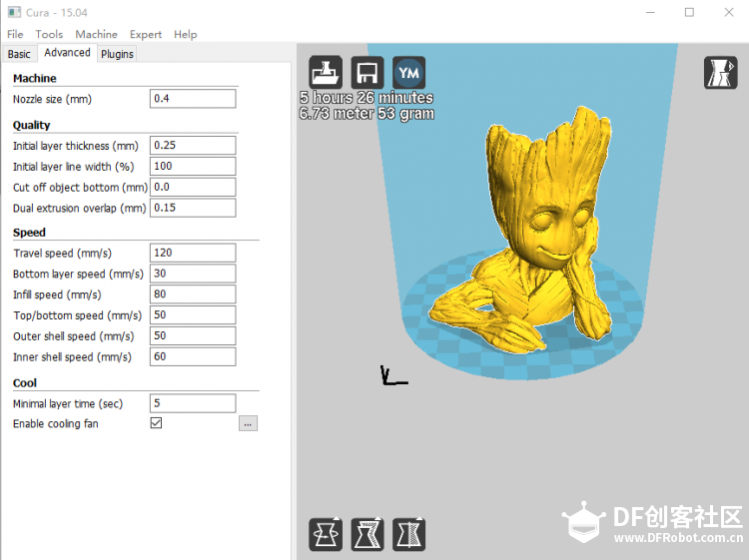
Task: Click the Nozzle size input field
Action: [193, 99]
